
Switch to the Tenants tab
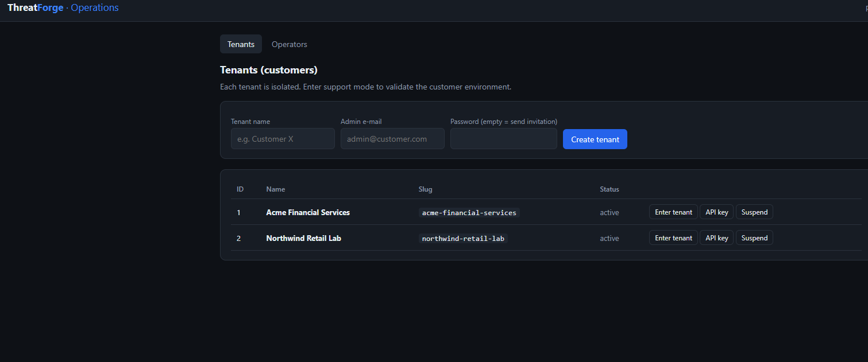click(x=241, y=44)
